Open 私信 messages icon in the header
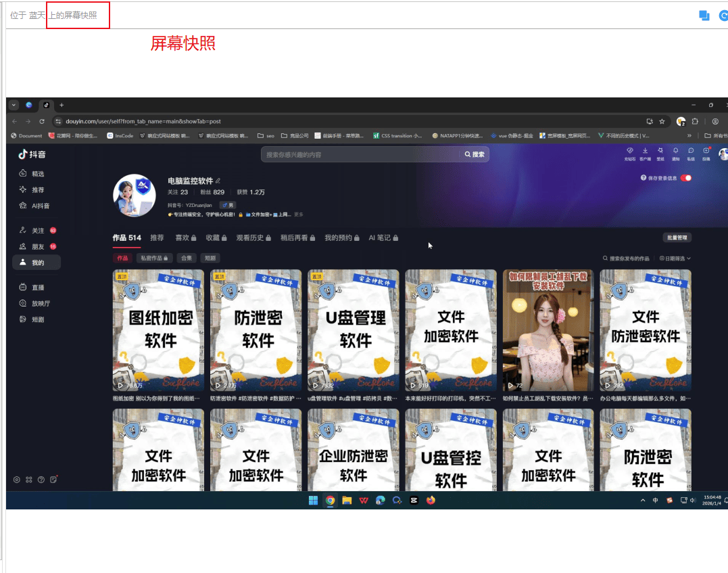Viewport: 728px width, 573px height. click(x=691, y=151)
